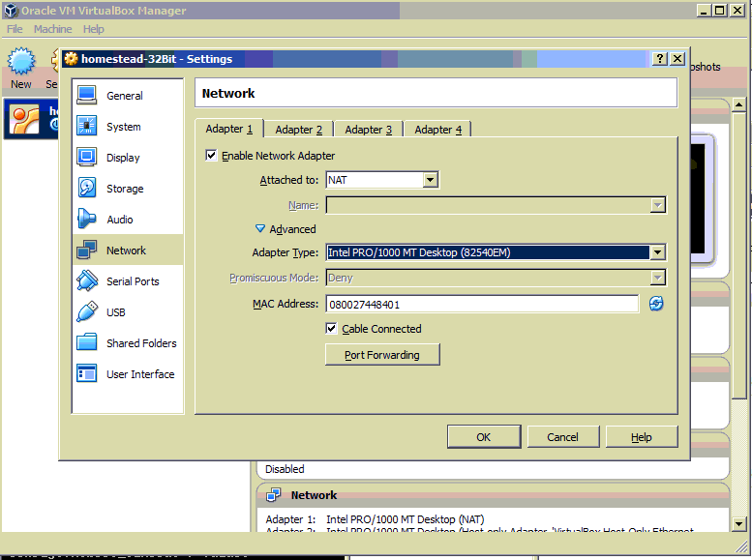Select the Serial Ports label
Viewport: 752px width, 560px height.
tap(133, 281)
